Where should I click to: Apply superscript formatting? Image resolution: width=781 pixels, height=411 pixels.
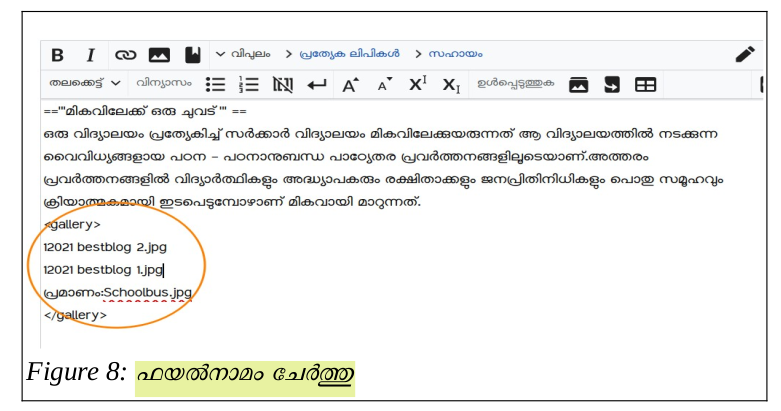click(418, 84)
